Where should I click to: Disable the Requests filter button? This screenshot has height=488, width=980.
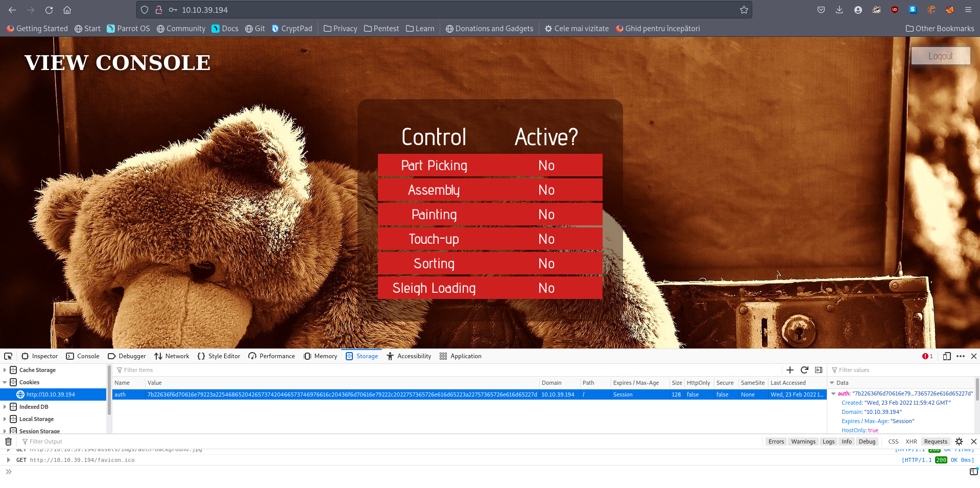(x=935, y=441)
